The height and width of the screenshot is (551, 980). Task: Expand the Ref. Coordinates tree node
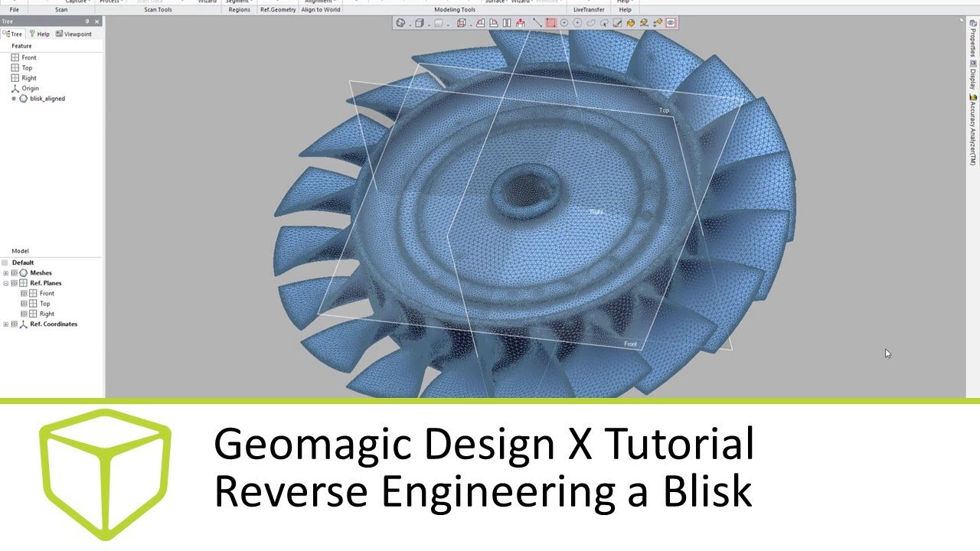pos(5,324)
